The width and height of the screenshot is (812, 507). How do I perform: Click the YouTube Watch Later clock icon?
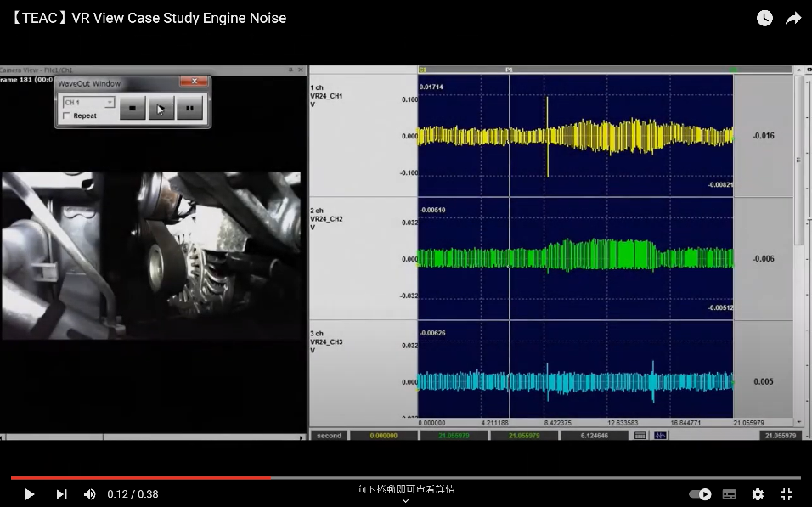[764, 18]
